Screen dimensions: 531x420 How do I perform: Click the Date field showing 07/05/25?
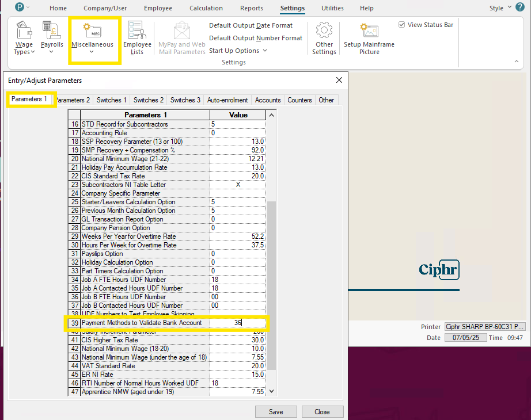[466, 338]
